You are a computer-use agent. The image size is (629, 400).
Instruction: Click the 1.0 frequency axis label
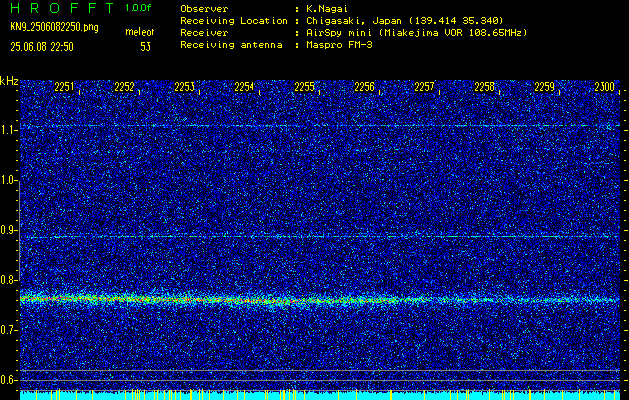click(x=8, y=180)
